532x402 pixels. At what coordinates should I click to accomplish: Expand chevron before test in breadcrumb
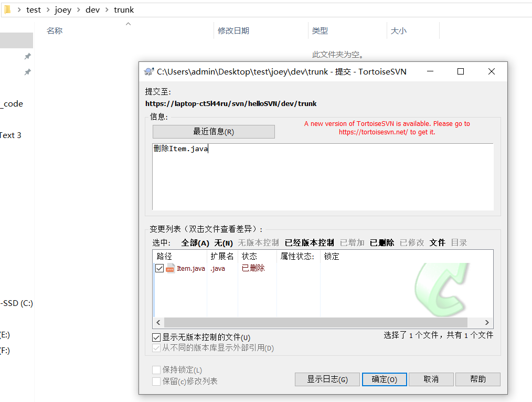pyautogui.click(x=19, y=10)
